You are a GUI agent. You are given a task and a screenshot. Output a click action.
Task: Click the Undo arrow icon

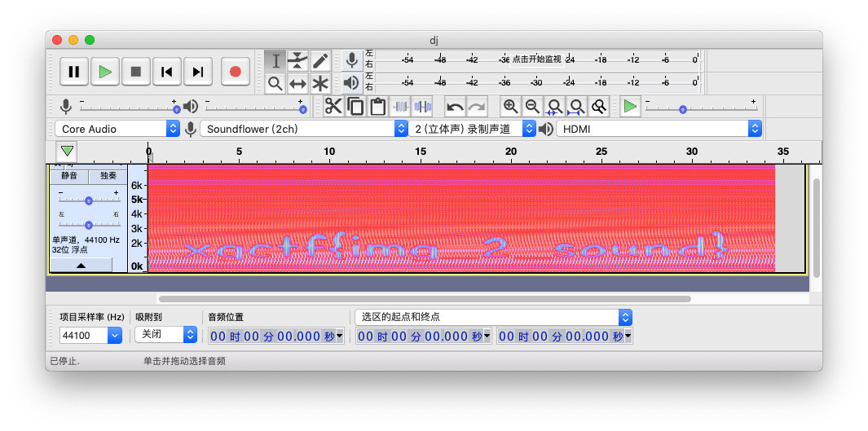click(455, 107)
